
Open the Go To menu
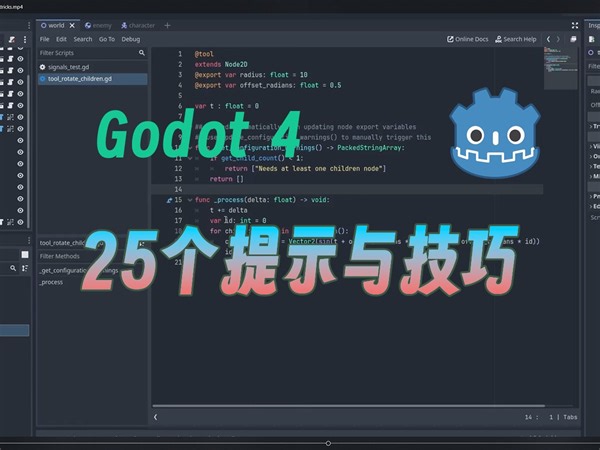click(107, 39)
